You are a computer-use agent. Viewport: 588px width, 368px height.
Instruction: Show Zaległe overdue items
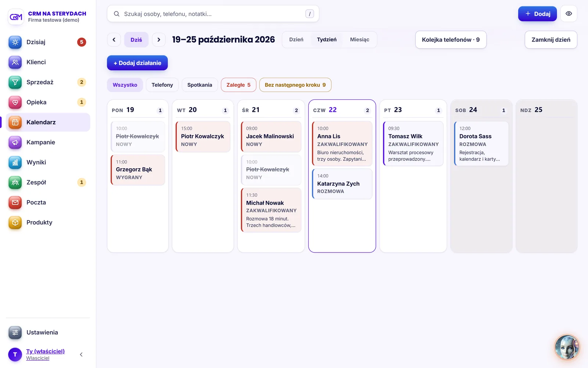tap(239, 85)
